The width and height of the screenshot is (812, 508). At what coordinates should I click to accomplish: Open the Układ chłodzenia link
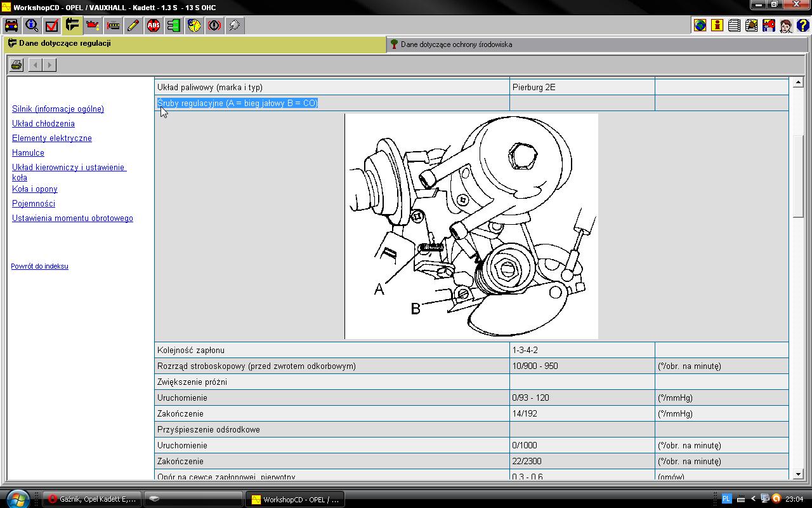(43, 124)
